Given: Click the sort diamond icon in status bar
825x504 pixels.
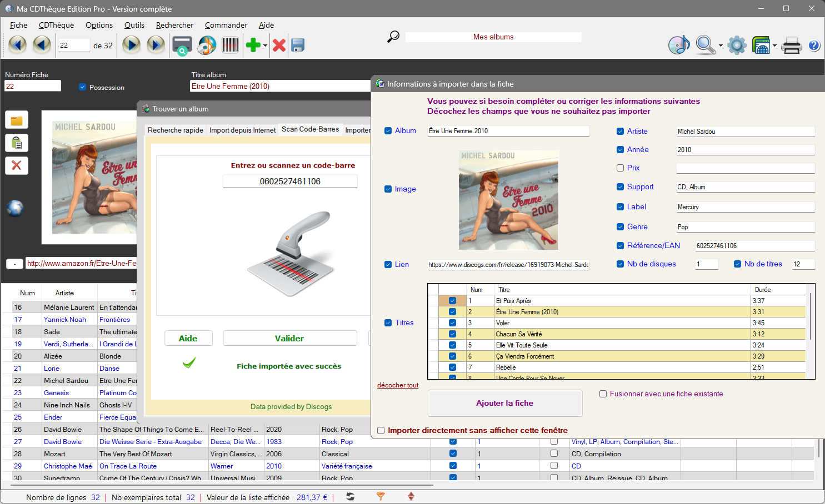Looking at the screenshot, I should click(x=411, y=497).
